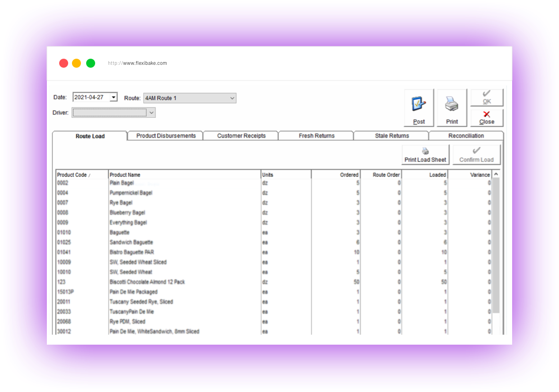The width and height of the screenshot is (559, 392).
Task: Click the table scrollbar up arrow
Action: 496,174
